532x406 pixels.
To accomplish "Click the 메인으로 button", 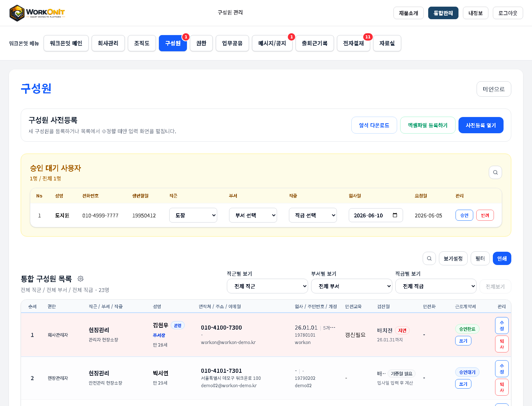I will click(494, 89).
